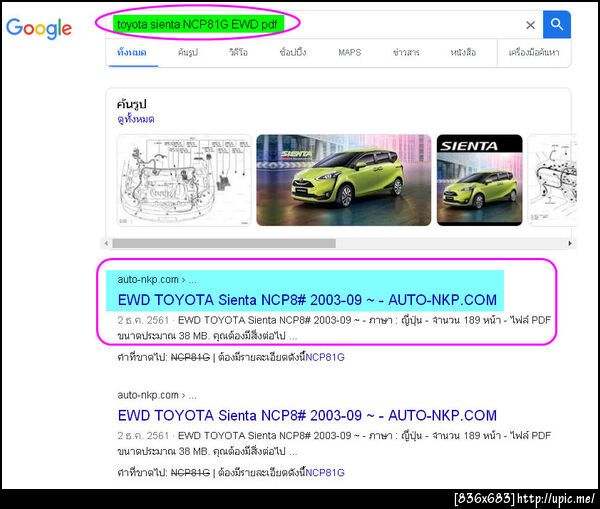Open the ช็อปปิ้ง tab
The height and width of the screenshot is (509, 600).
point(293,52)
